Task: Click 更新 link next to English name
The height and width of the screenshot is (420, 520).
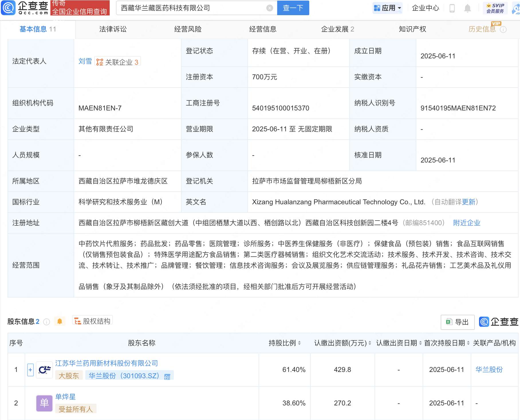Action: coord(468,202)
